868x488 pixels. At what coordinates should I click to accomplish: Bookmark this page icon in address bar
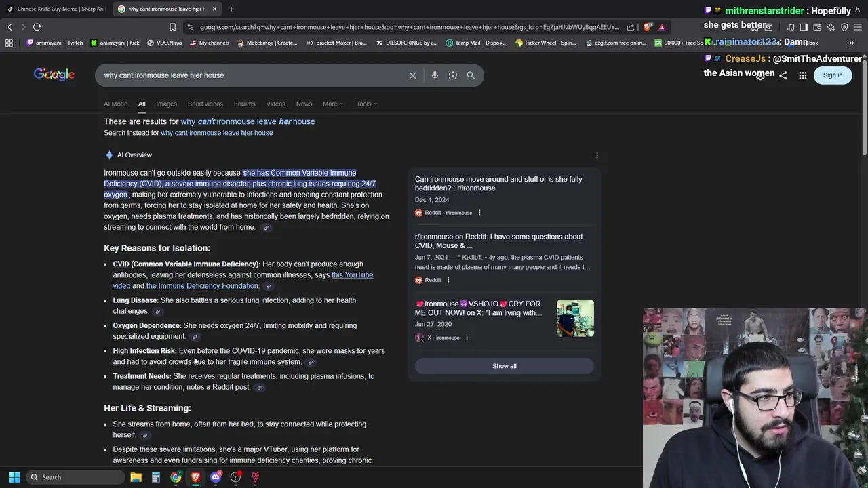(172, 27)
